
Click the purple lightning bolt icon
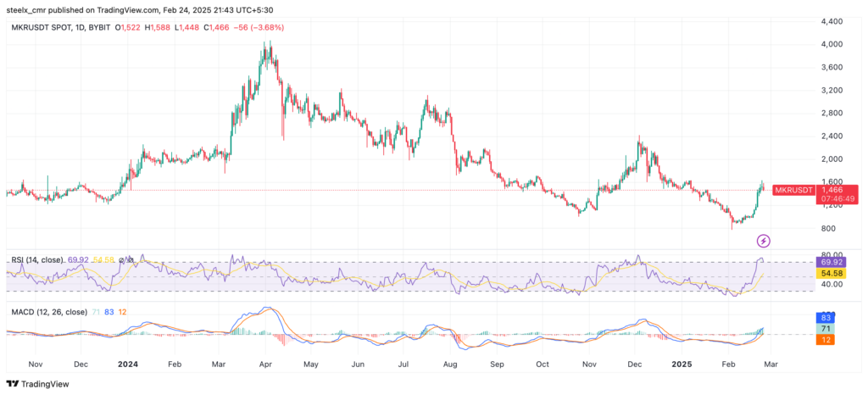tap(764, 240)
